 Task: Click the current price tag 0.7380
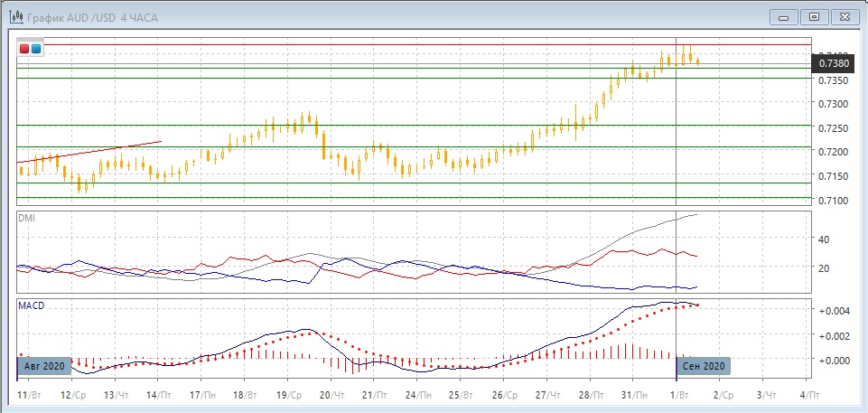(x=834, y=63)
